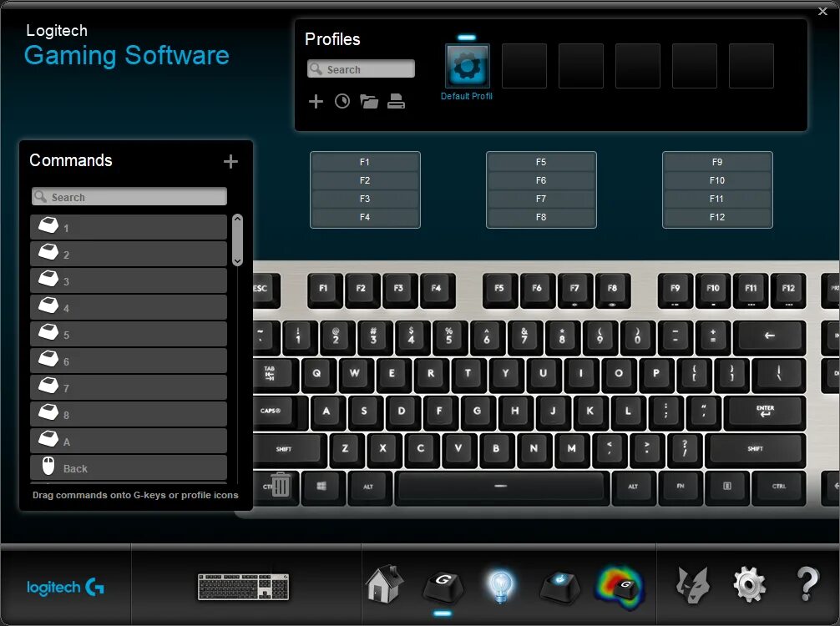Open the game mode key icon

coord(559,587)
